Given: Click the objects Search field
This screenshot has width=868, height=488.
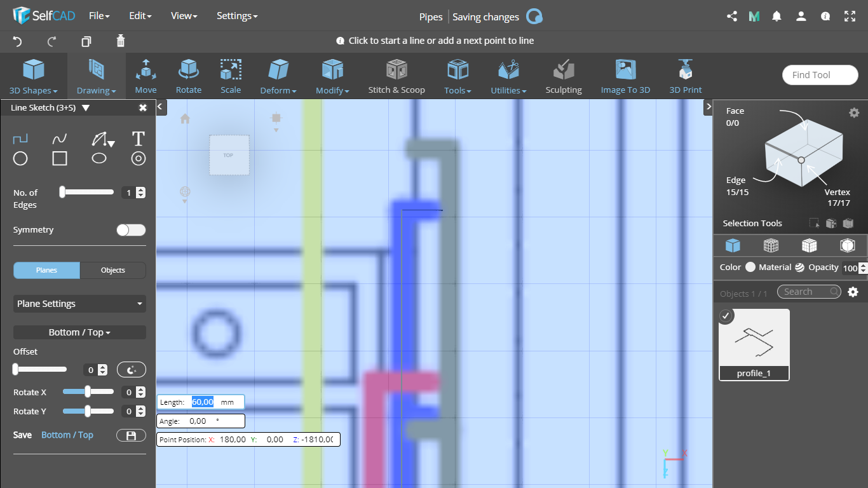Looking at the screenshot, I should click(x=808, y=292).
